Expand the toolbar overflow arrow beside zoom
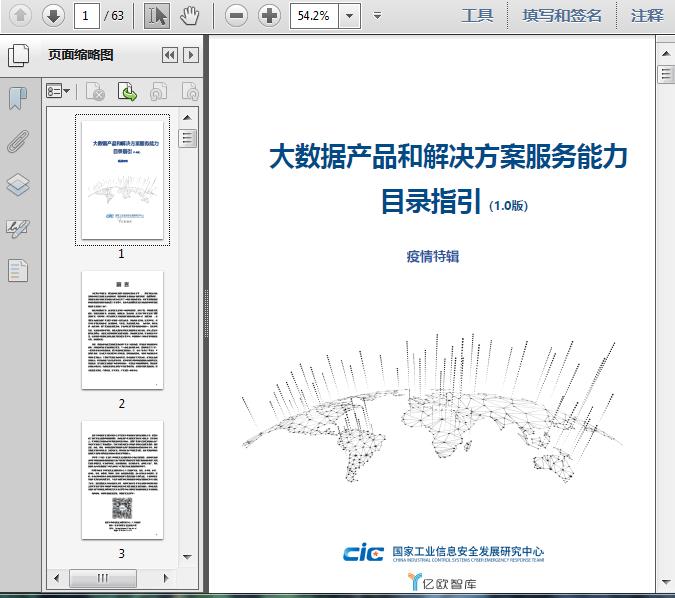675x598 pixels. [x=377, y=15]
